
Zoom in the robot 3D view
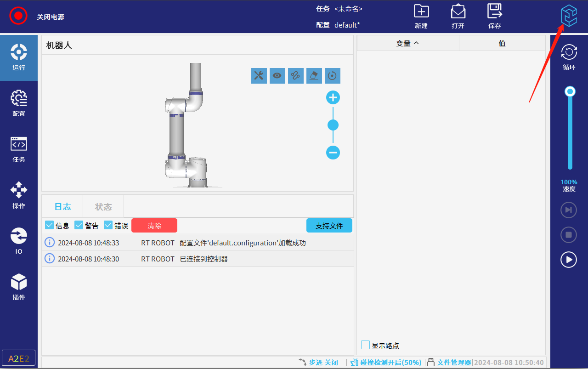click(333, 97)
